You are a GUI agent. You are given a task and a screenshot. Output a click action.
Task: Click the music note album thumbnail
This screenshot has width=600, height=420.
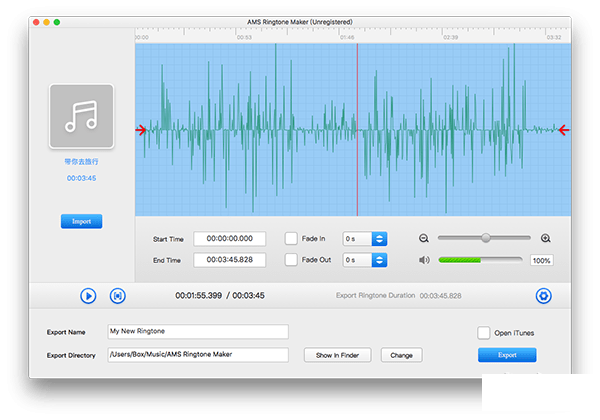coord(82,116)
